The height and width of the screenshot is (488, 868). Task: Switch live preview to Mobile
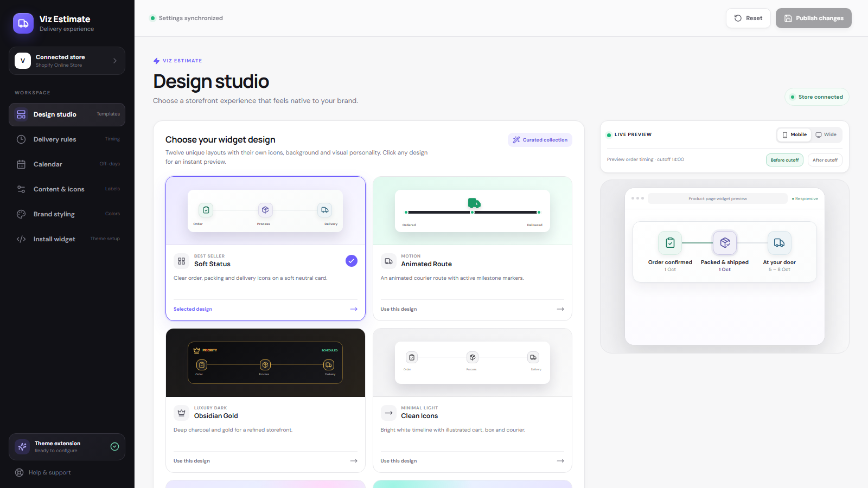pyautogui.click(x=794, y=134)
